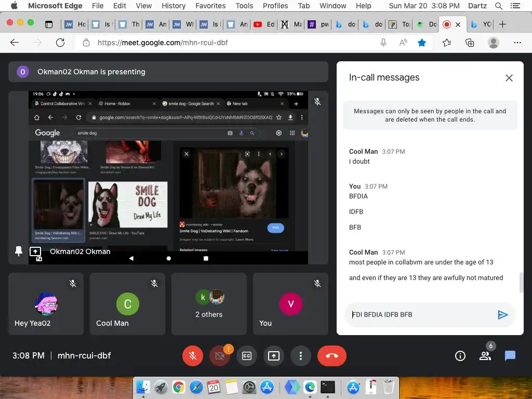Close the In-call messages panel

click(509, 78)
